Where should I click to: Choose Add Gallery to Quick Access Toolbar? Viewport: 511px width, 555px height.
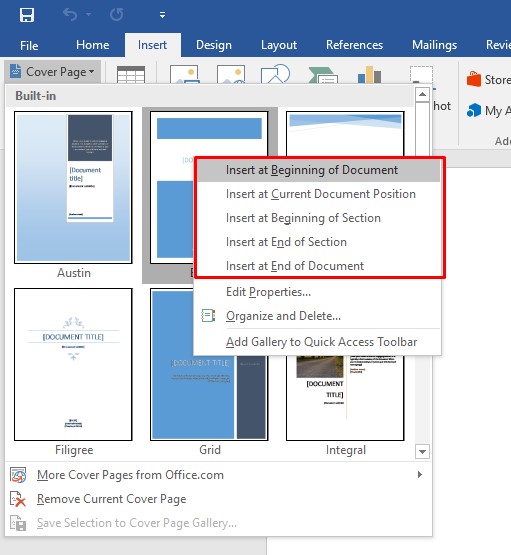pos(317,342)
